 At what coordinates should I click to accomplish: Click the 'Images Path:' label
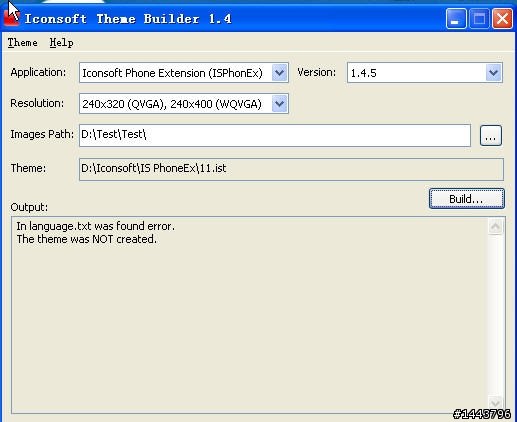tap(42, 134)
